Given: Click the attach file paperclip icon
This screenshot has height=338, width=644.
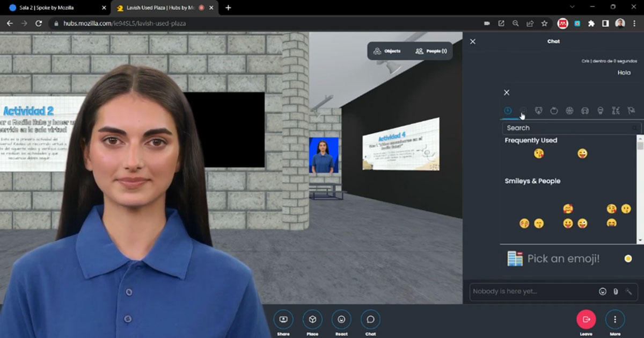Looking at the screenshot, I should (x=616, y=291).
